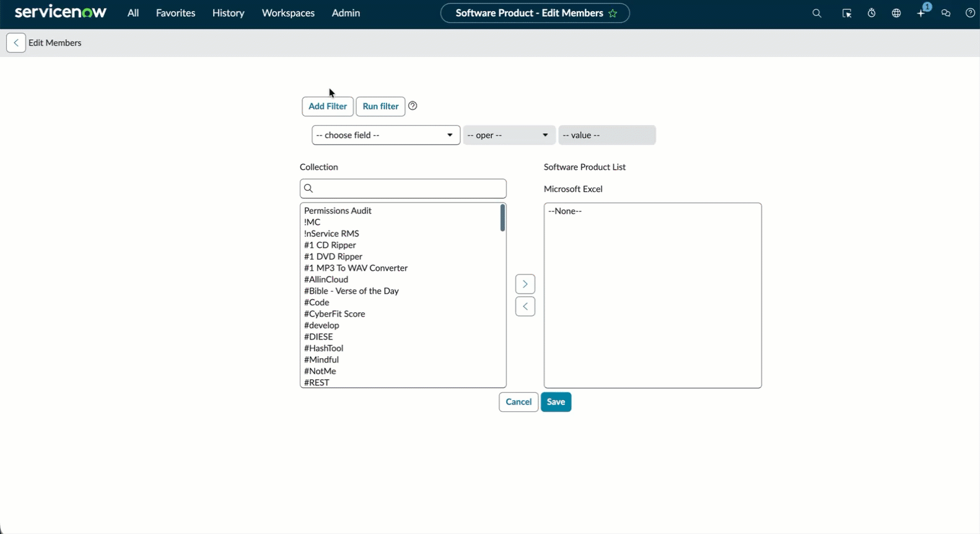
Task: Select #HashTool in Collection list
Action: click(323, 348)
